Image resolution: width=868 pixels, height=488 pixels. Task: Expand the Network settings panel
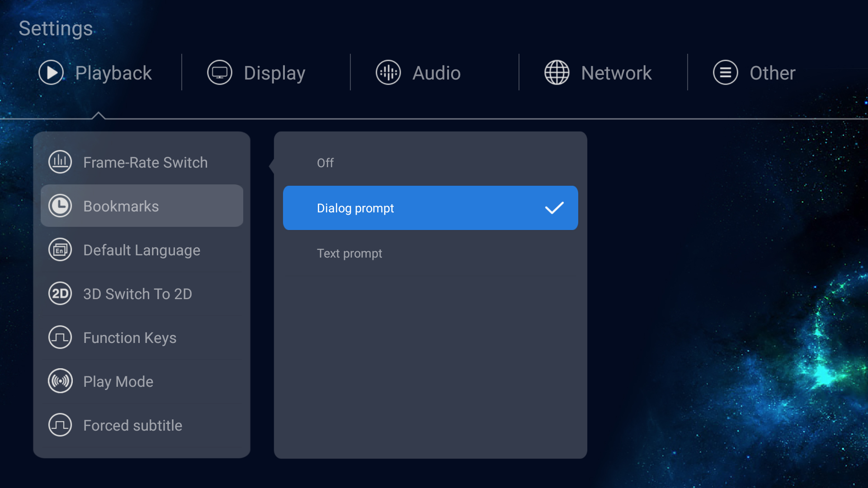point(597,72)
